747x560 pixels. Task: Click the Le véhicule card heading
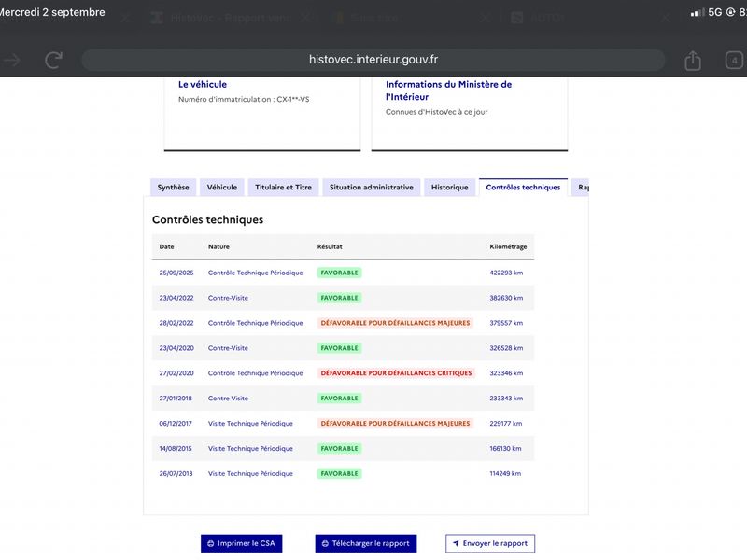click(x=203, y=84)
